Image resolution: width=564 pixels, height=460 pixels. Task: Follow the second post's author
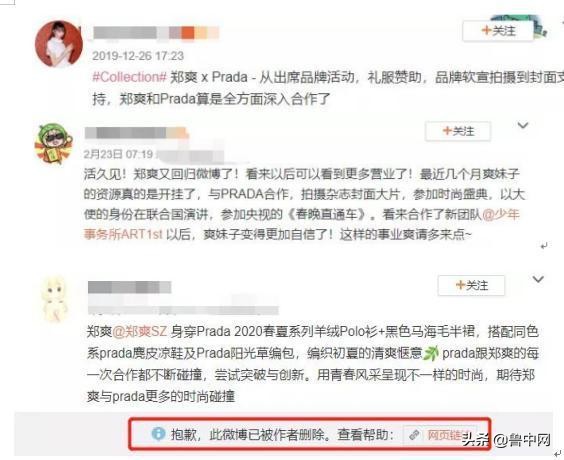tap(458, 131)
